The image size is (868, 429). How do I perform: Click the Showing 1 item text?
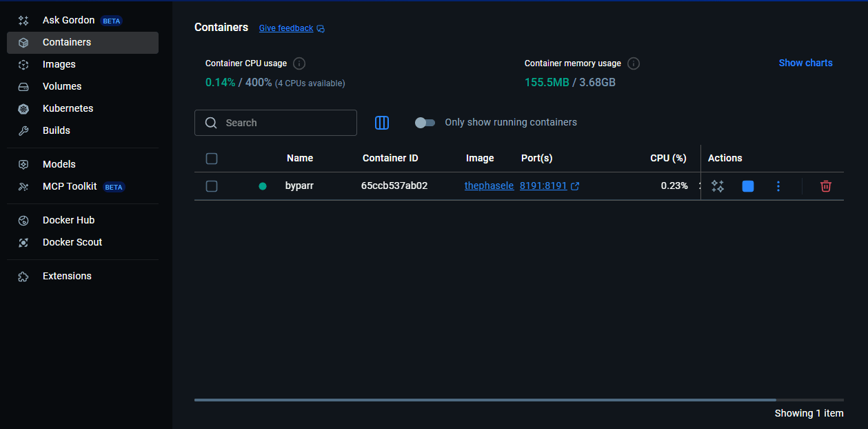(809, 413)
